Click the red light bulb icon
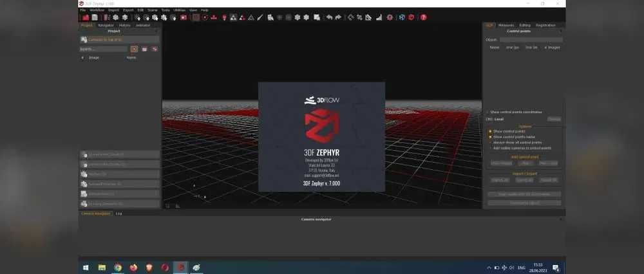Viewport: 644px width, 274px height. 224,17
